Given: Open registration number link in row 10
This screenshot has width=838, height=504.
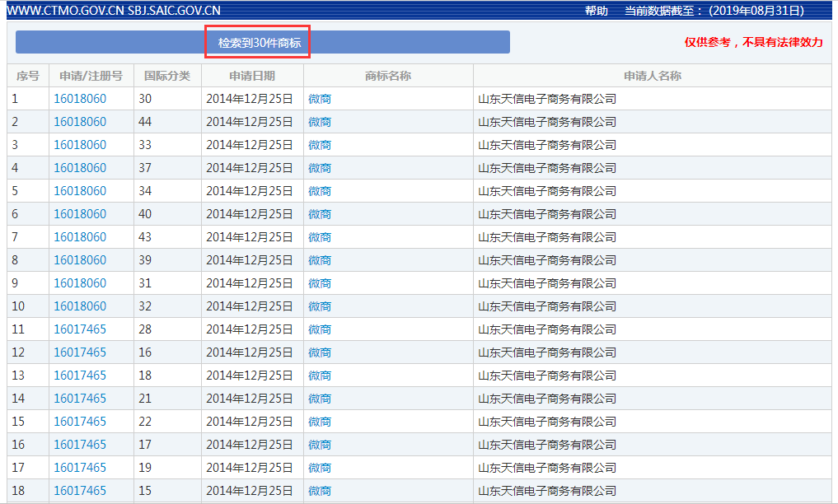Looking at the screenshot, I should click(80, 306).
